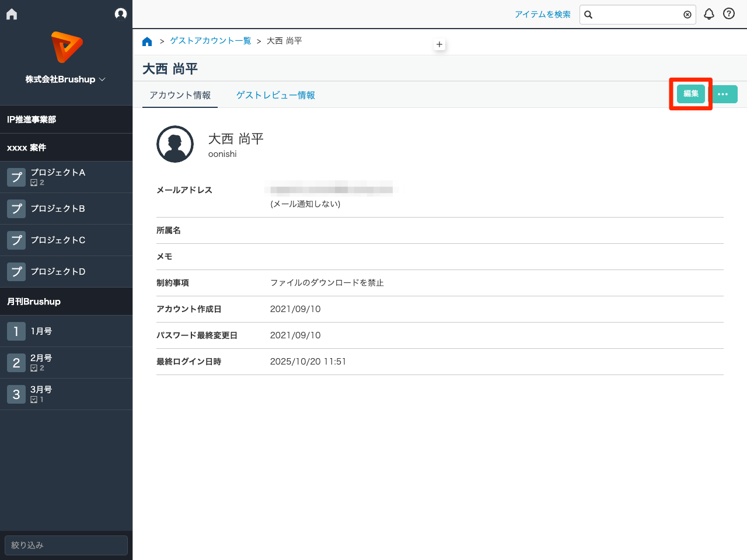Viewport: 747px width, 560px height.
Task: Select the アカウント情報 tab
Action: pos(180,94)
